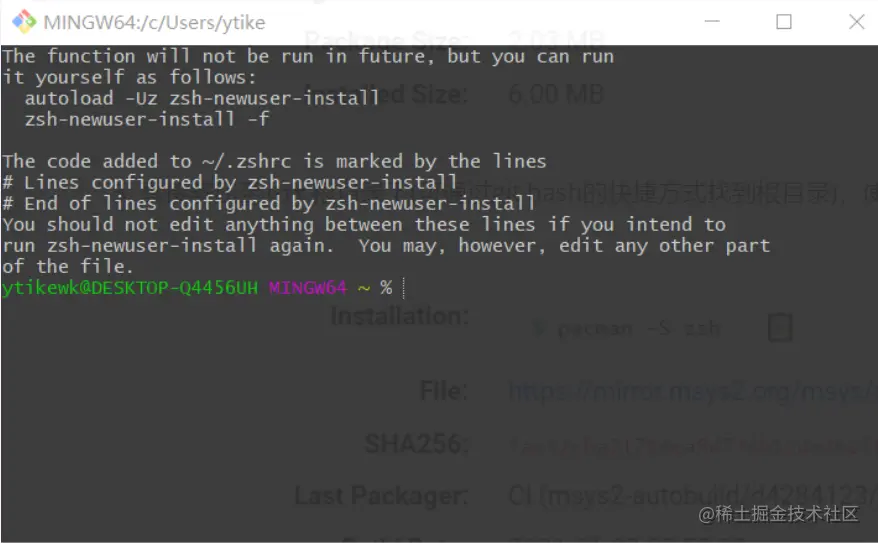
Task: Click the purple MINGW64 label in prompt
Action: click(x=307, y=288)
